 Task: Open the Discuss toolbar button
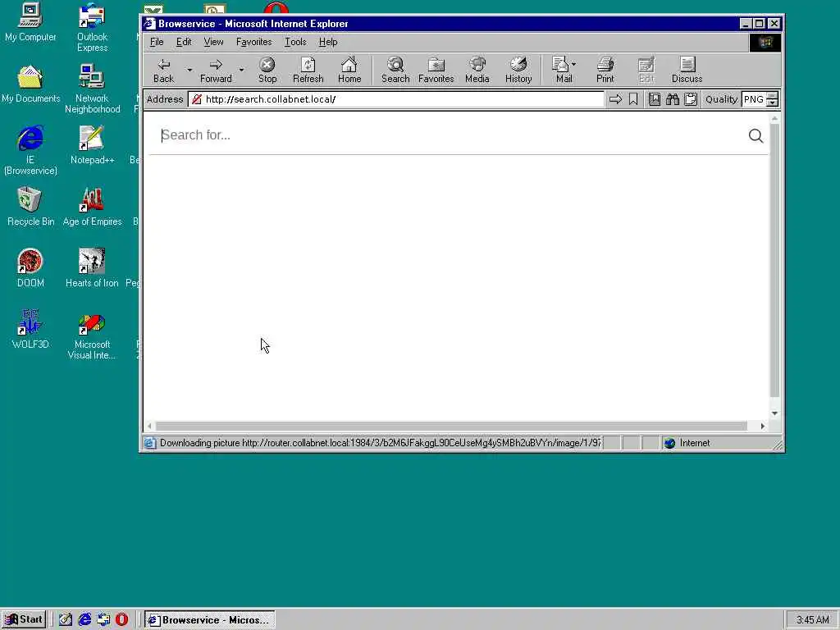point(687,71)
